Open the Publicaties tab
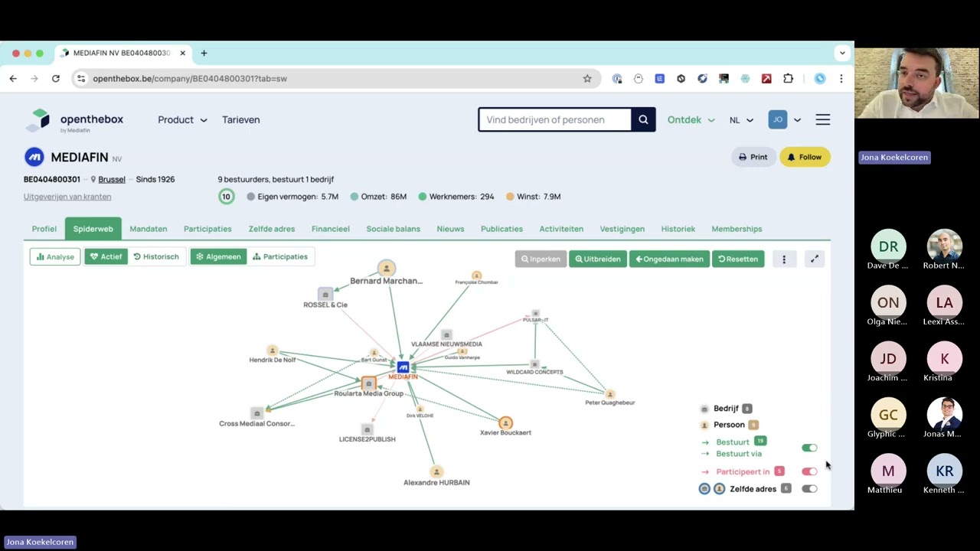 pyautogui.click(x=501, y=229)
